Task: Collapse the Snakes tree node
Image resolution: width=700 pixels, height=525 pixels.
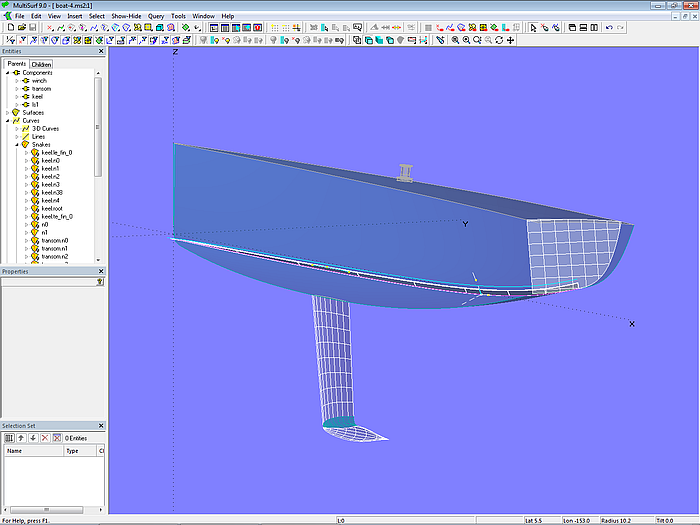Action: [17, 145]
